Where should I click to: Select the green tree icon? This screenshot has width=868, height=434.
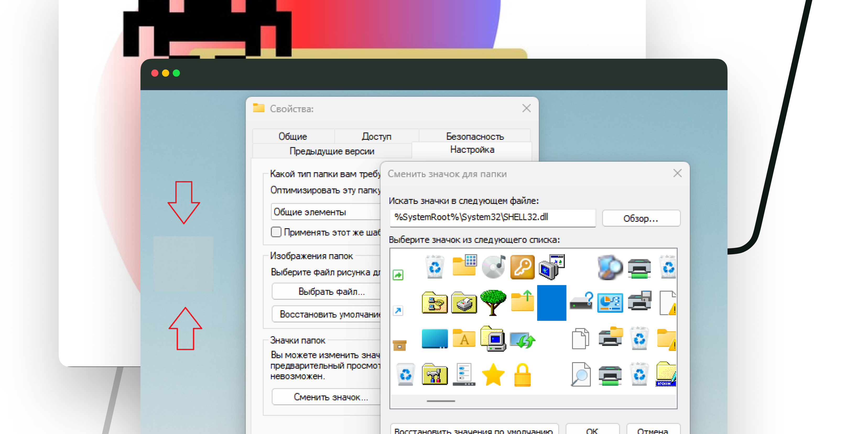(493, 302)
